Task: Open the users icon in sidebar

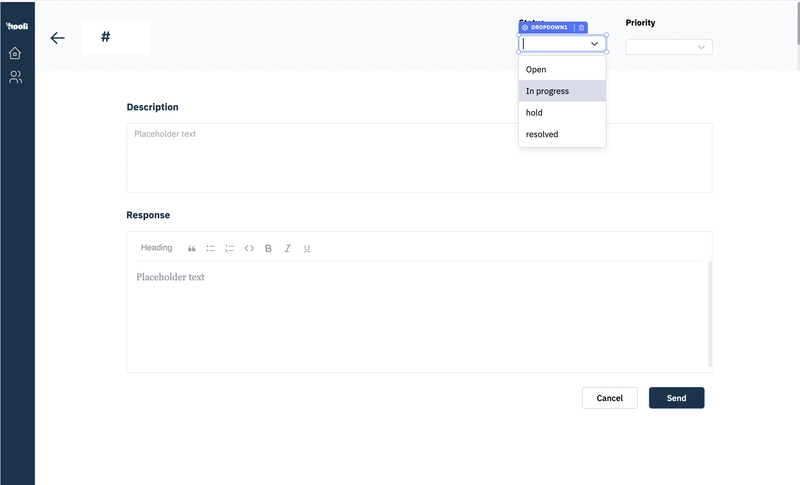Action: click(15, 77)
